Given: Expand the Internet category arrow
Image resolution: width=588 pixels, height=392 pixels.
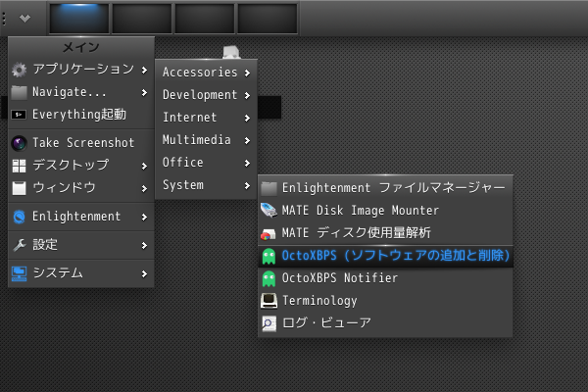Looking at the screenshot, I should click(x=247, y=118).
